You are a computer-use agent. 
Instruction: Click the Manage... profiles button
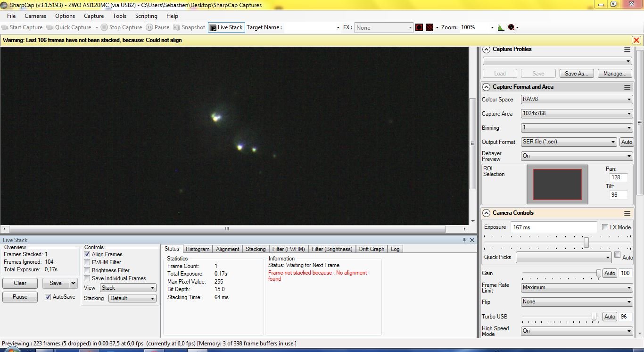point(615,74)
